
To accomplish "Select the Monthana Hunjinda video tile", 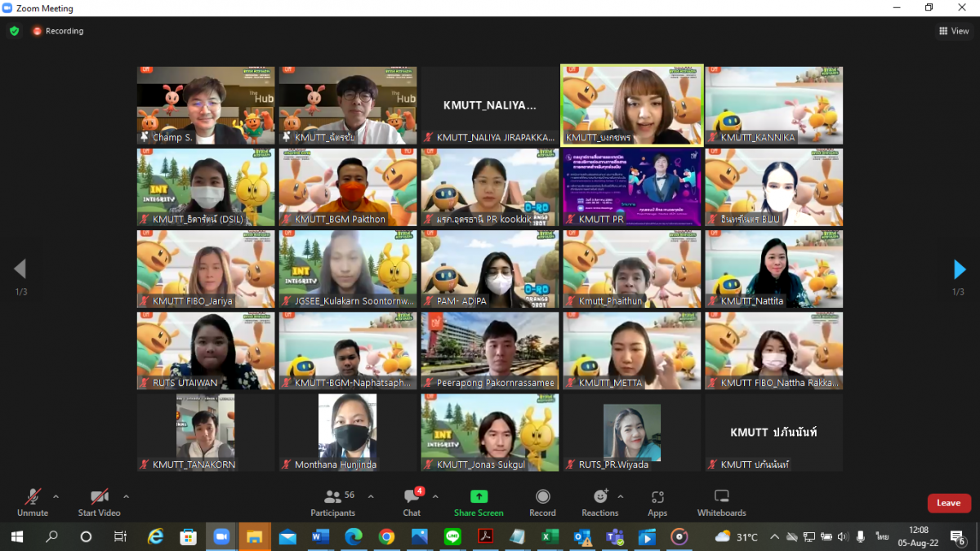I will 348,432.
